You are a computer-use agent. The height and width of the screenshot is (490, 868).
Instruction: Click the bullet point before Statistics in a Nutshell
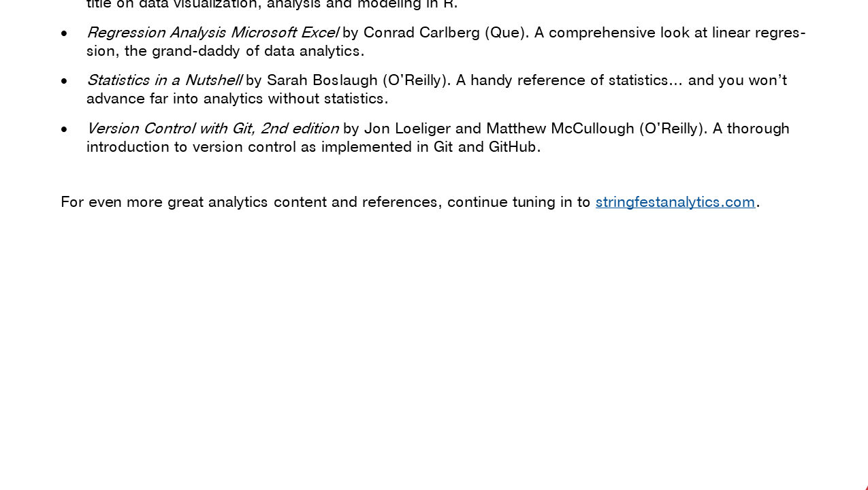(65, 81)
